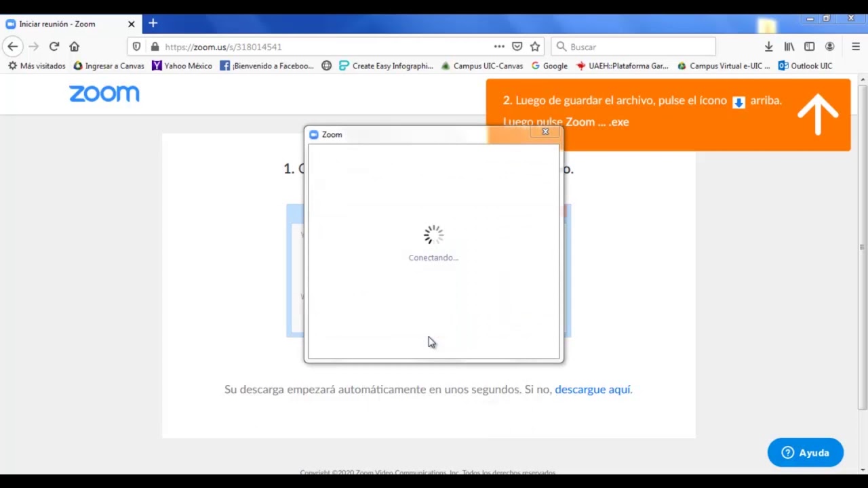
Task: Reload the current page
Action: coord(54,47)
